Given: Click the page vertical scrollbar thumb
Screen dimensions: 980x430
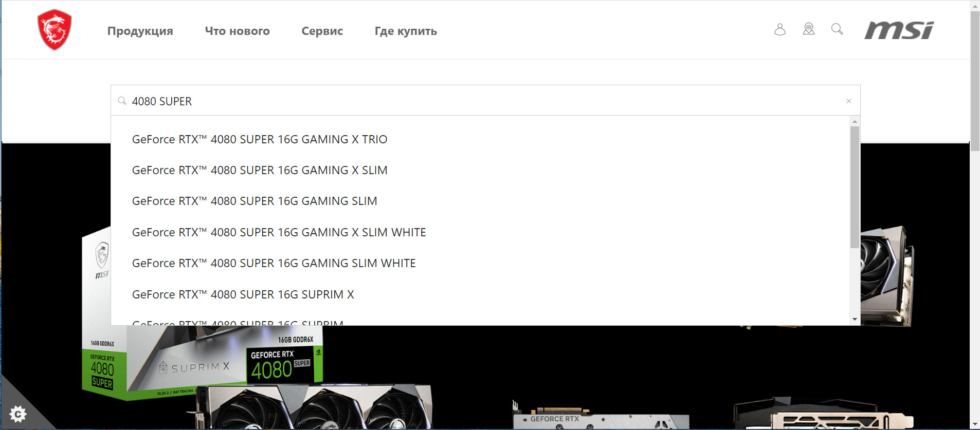Looking at the screenshot, I should point(975,81).
